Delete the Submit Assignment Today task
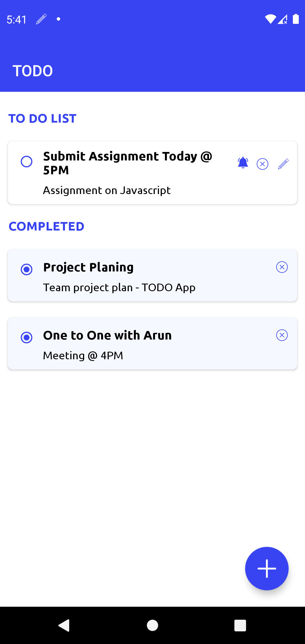 point(262,164)
